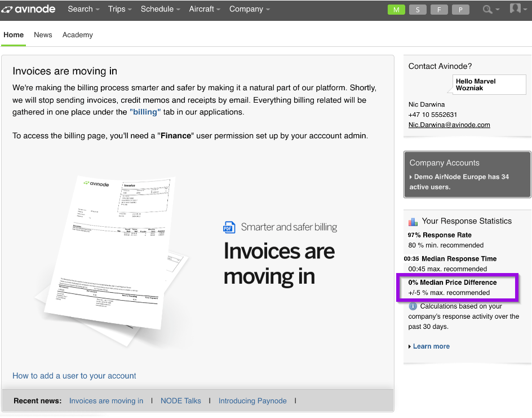Click the PDF icon beside Smarter and safer billing
The height and width of the screenshot is (418, 532).
pyautogui.click(x=229, y=227)
